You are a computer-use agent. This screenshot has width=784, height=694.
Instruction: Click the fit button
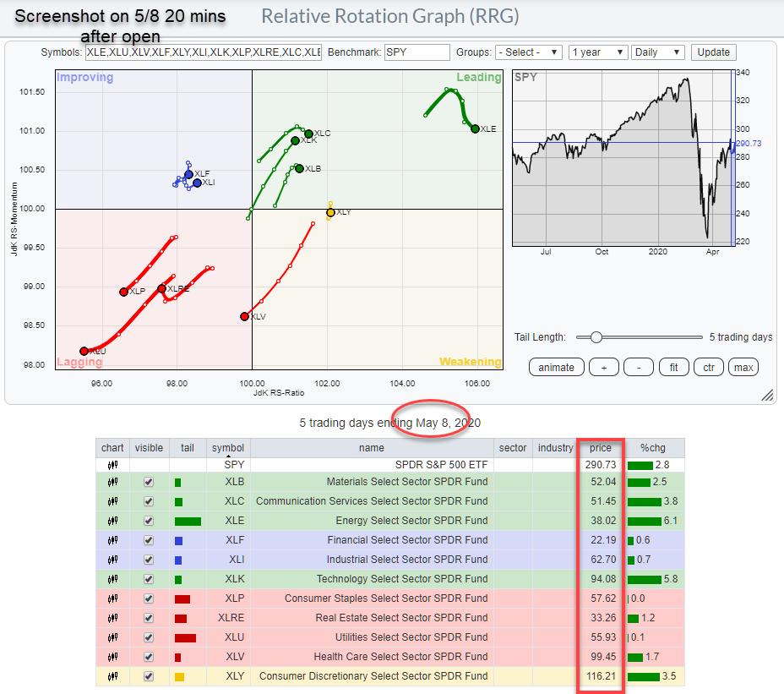[673, 367]
